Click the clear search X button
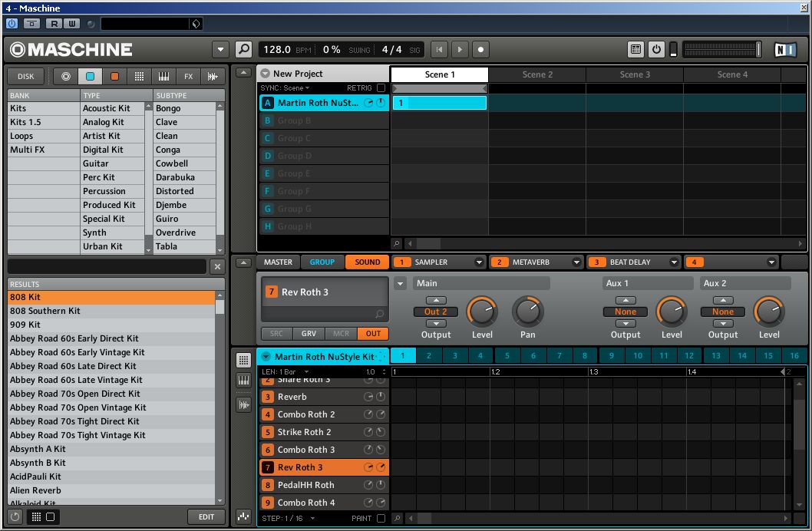 pyautogui.click(x=217, y=266)
